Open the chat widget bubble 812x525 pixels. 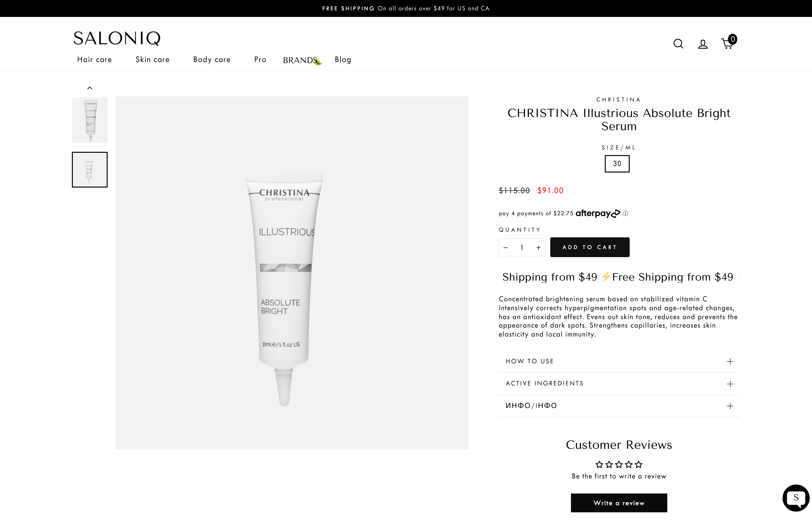[796, 498]
